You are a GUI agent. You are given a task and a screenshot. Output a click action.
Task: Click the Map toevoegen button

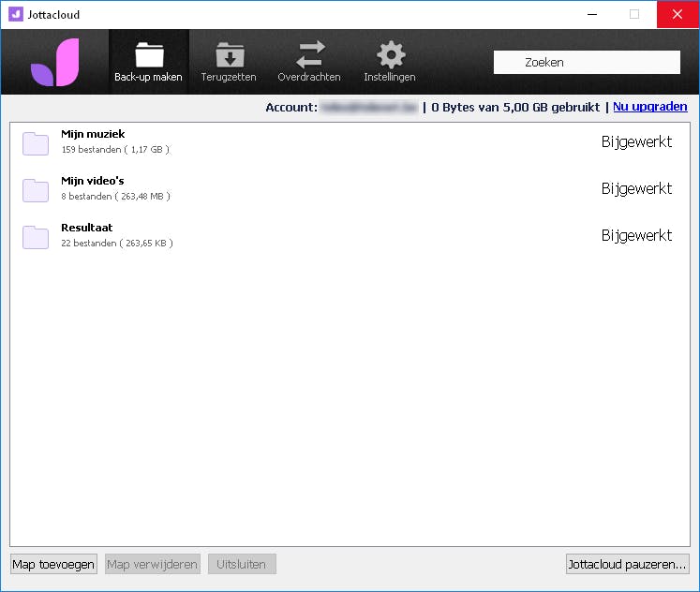pos(53,564)
